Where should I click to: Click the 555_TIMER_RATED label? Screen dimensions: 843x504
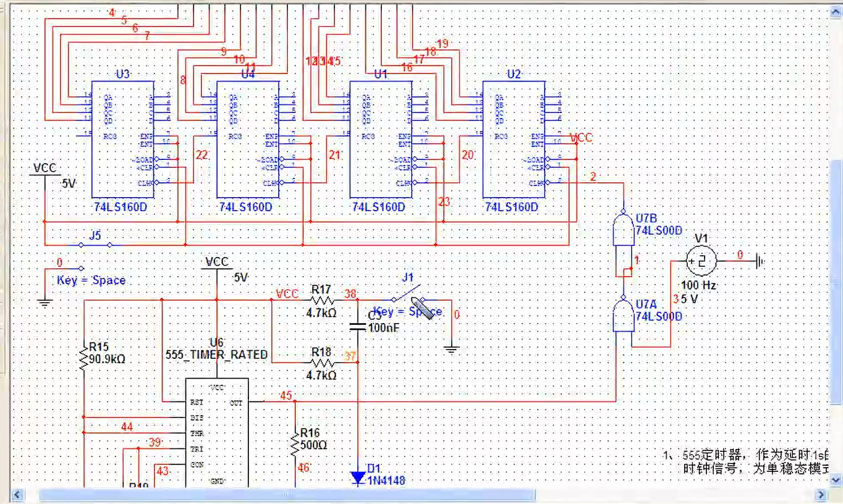217,355
